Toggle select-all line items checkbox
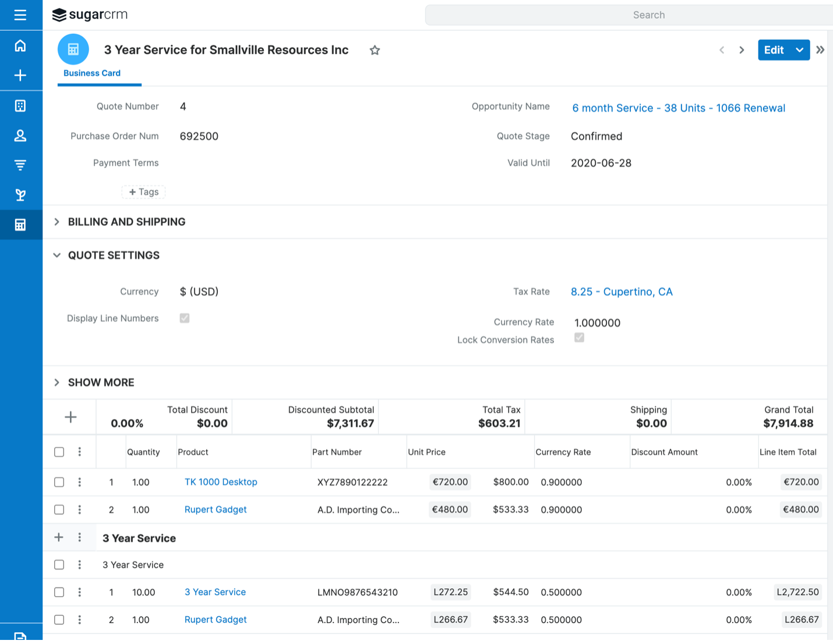 click(59, 452)
